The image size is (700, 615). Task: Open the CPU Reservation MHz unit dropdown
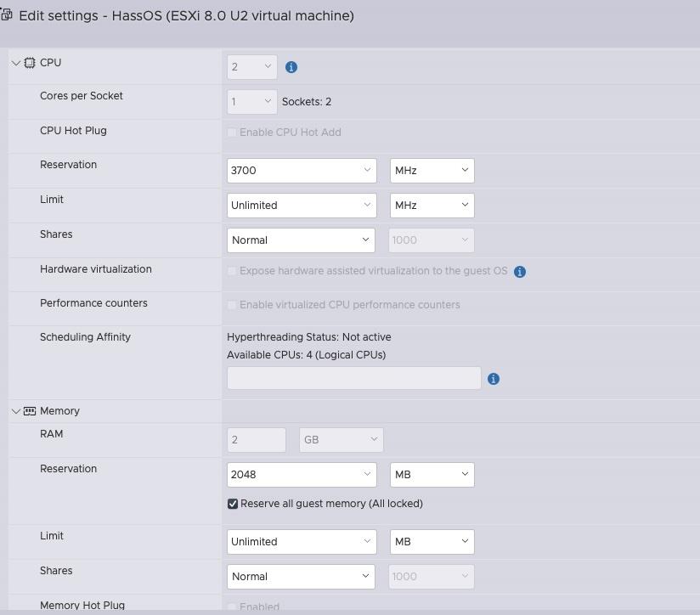click(432, 171)
